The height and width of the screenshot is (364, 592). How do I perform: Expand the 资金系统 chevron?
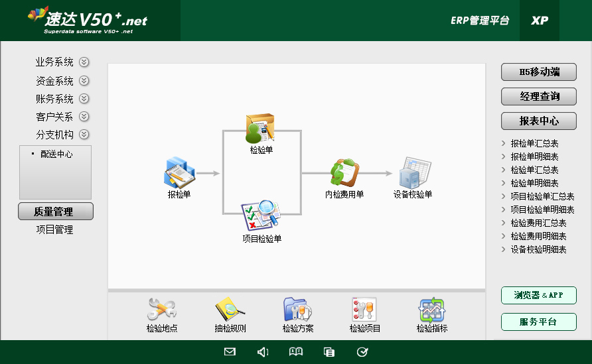84,80
